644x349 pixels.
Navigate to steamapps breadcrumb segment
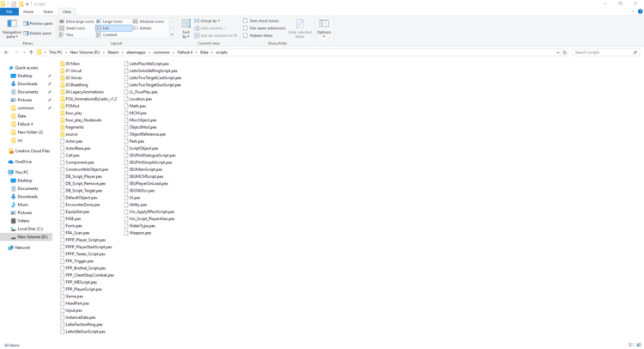(136, 52)
